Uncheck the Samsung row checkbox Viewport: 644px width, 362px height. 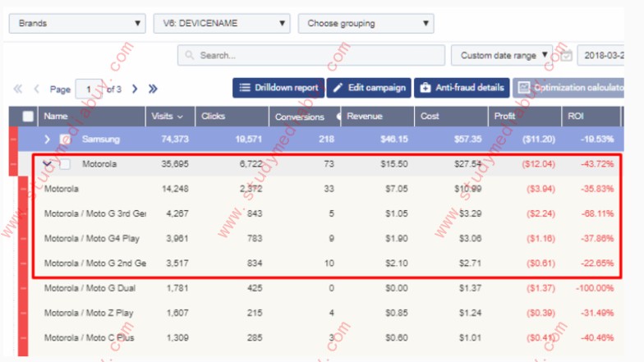pyautogui.click(x=64, y=140)
